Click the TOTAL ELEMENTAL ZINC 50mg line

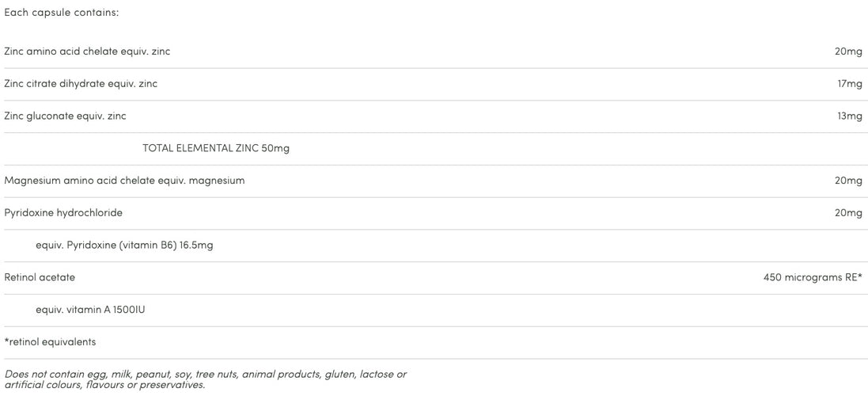216,148
